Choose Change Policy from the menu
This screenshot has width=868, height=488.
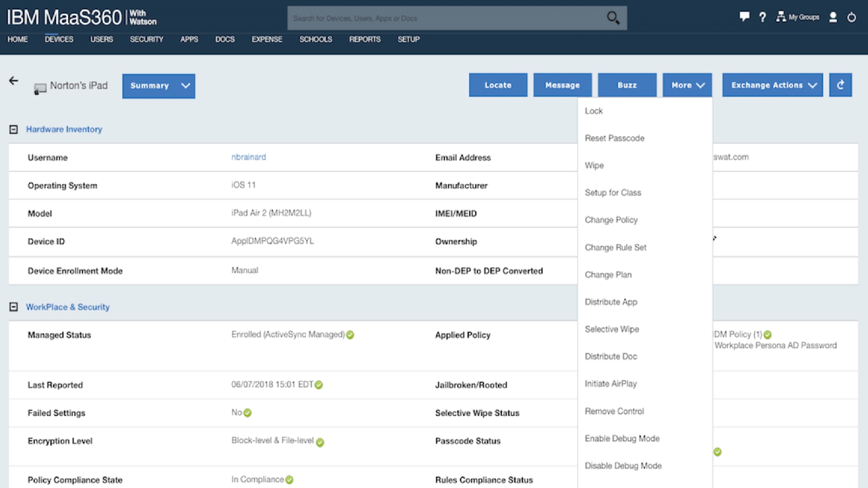coord(611,220)
